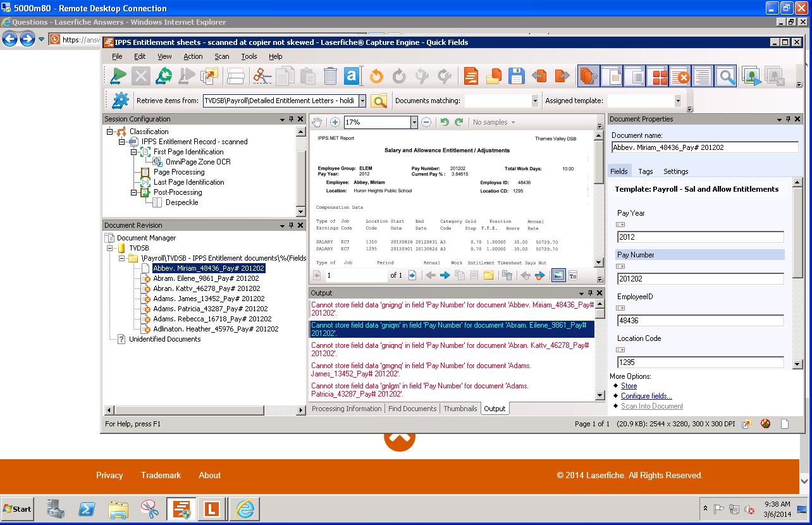Open the No samples dropdown
The height and width of the screenshot is (525, 812).
[494, 122]
